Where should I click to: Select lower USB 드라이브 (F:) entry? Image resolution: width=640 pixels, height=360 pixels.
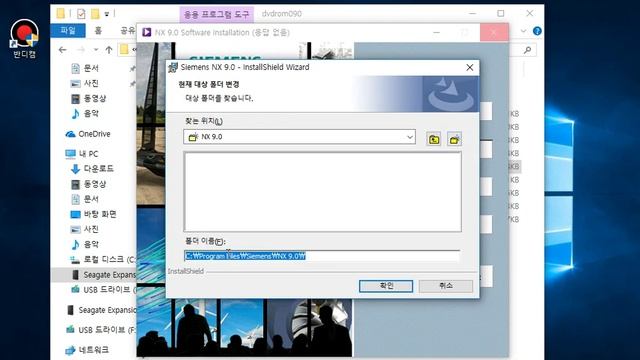(x=101, y=330)
